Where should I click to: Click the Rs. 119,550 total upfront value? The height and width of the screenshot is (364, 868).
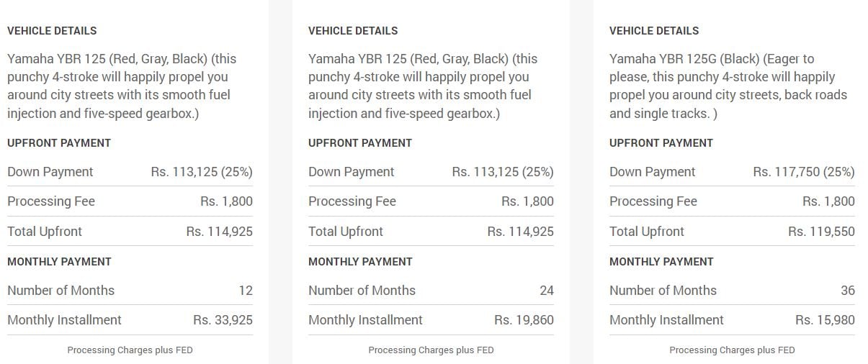[821, 232]
